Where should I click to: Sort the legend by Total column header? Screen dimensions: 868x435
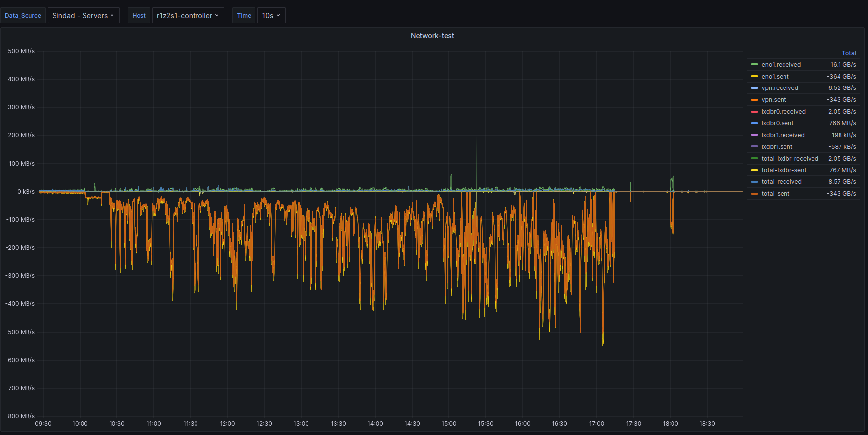coord(848,53)
